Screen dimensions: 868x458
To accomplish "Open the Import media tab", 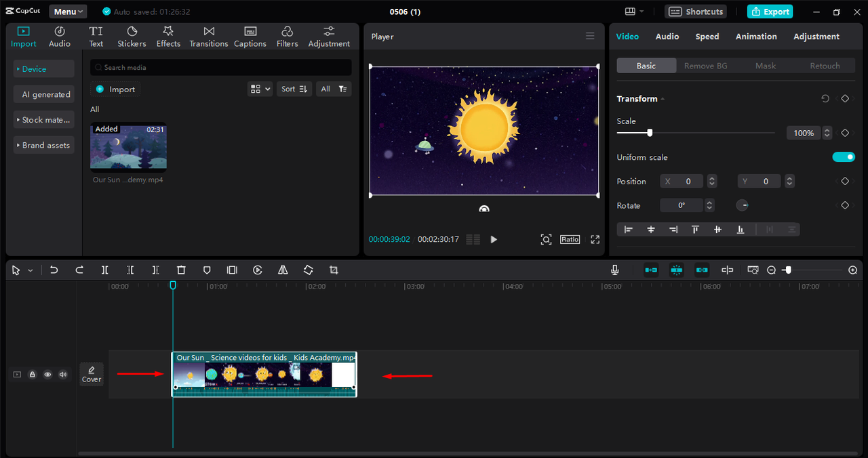I will pyautogui.click(x=24, y=37).
